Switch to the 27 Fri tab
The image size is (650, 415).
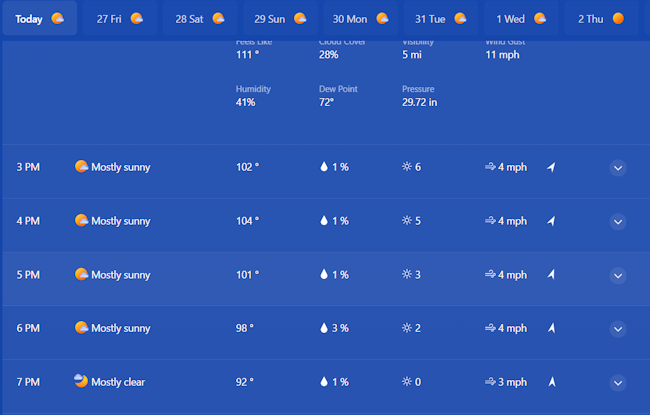tap(119, 18)
